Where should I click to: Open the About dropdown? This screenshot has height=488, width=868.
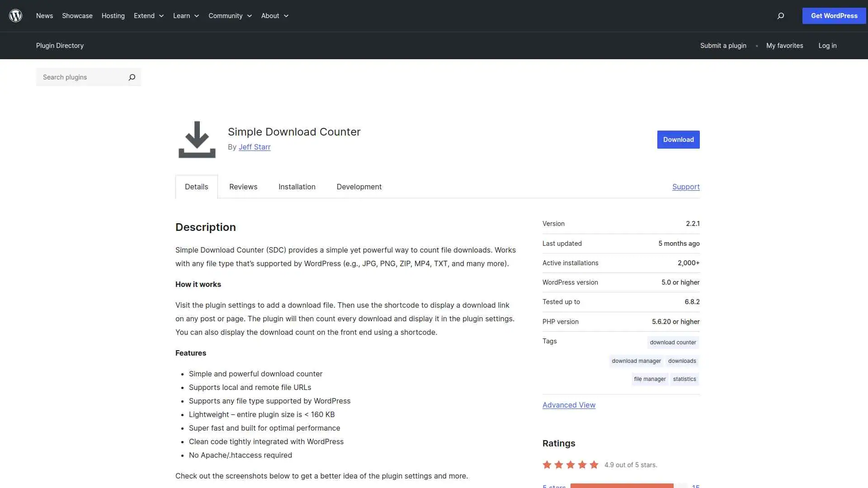[x=274, y=16]
